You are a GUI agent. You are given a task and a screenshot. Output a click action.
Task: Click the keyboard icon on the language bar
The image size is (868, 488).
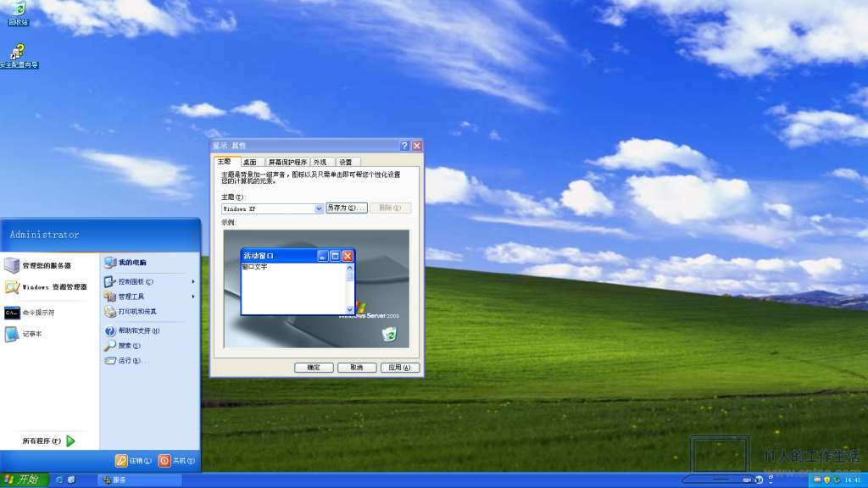pyautogui.click(x=748, y=480)
